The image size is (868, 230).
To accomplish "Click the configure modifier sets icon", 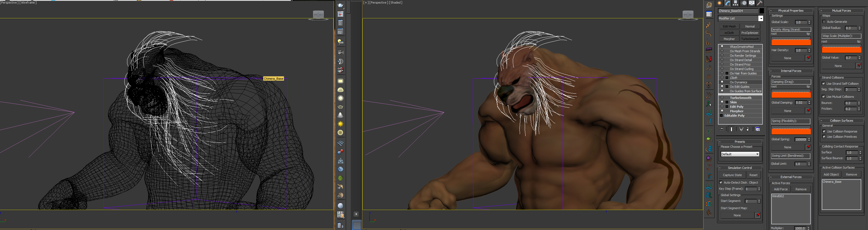I will pyautogui.click(x=758, y=129).
